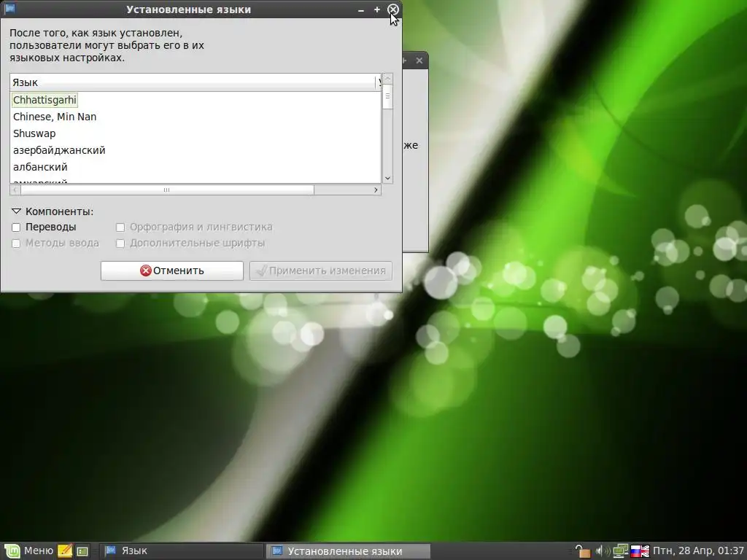Open the volume speaker tray icon
Screen dimensions: 747x560
pos(602,551)
